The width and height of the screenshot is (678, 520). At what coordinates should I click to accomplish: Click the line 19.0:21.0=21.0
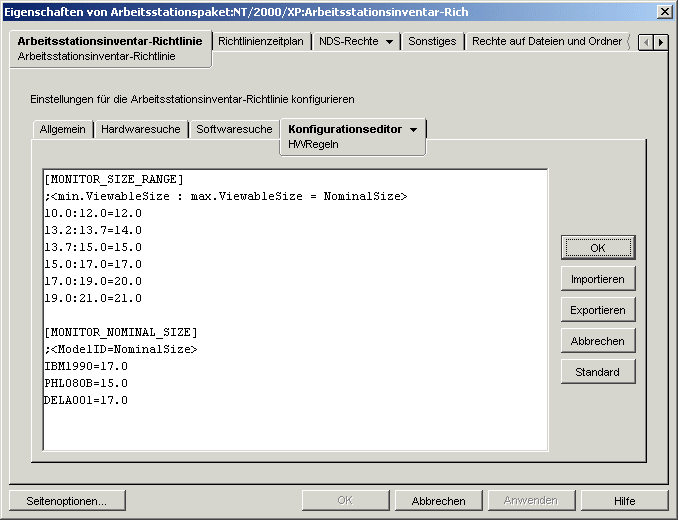(93, 298)
